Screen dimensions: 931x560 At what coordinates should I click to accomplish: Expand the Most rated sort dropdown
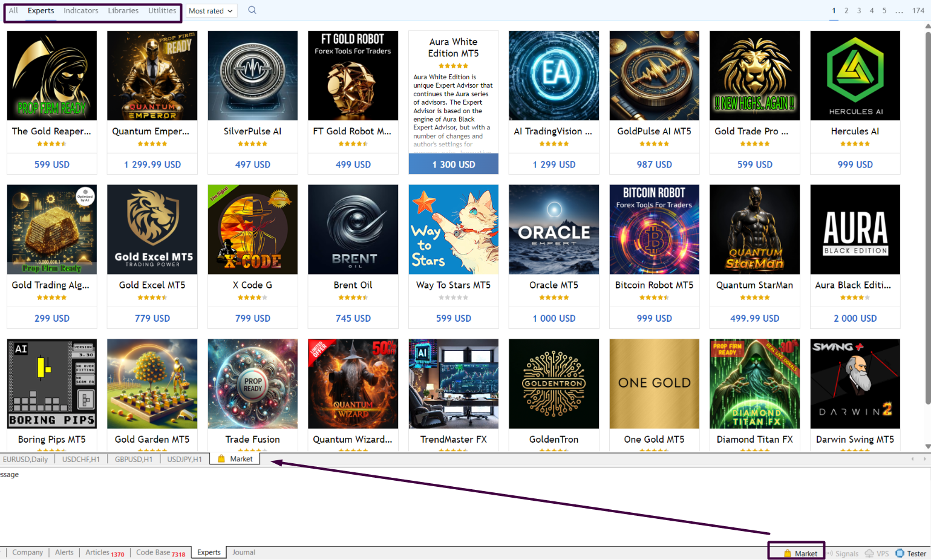click(211, 11)
